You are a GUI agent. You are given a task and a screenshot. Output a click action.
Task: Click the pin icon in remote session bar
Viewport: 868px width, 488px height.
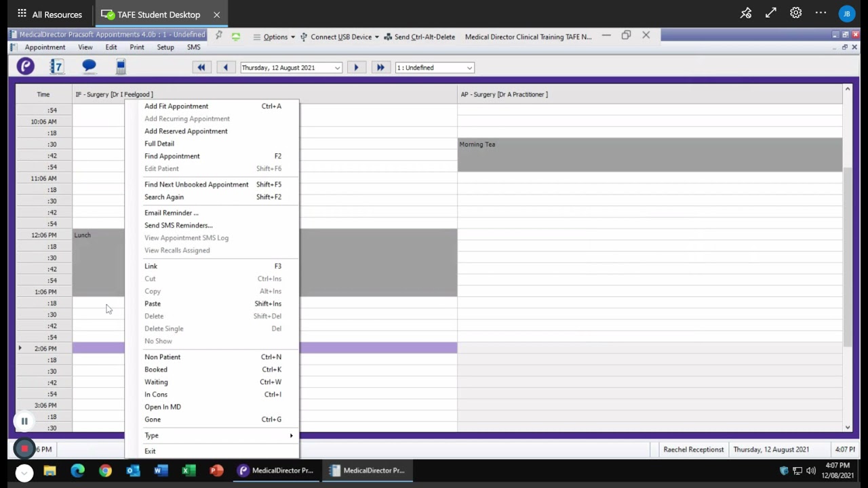pos(218,36)
